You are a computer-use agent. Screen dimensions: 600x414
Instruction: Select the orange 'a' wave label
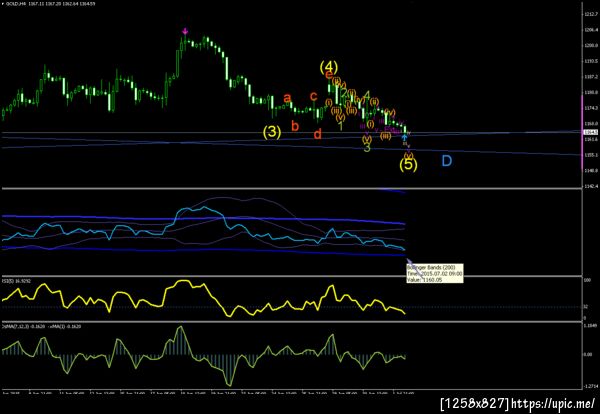[287, 98]
